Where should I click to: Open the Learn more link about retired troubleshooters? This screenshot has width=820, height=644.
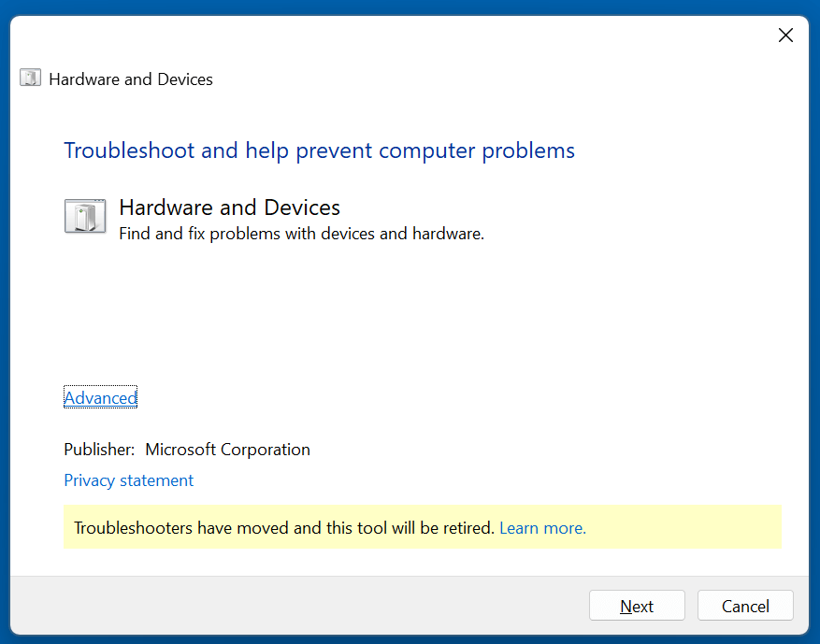pyautogui.click(x=541, y=527)
